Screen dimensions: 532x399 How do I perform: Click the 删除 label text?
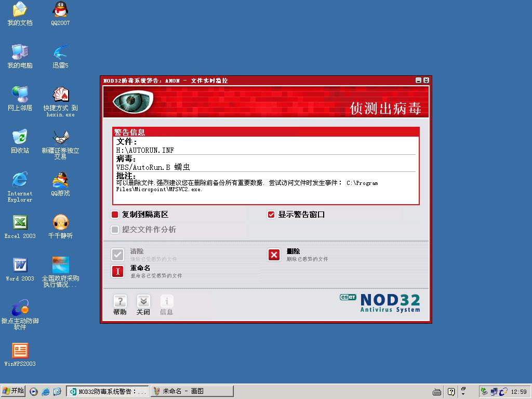(294, 251)
